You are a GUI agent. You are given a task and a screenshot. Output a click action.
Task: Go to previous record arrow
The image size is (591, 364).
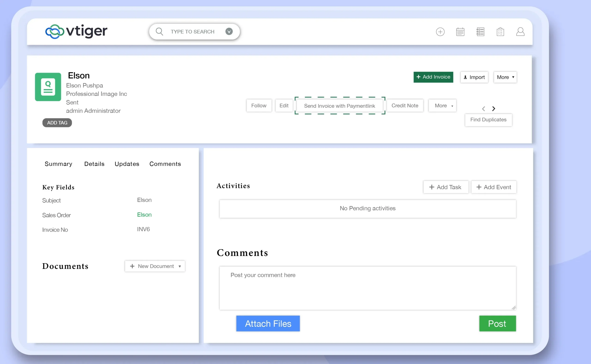pyautogui.click(x=483, y=109)
